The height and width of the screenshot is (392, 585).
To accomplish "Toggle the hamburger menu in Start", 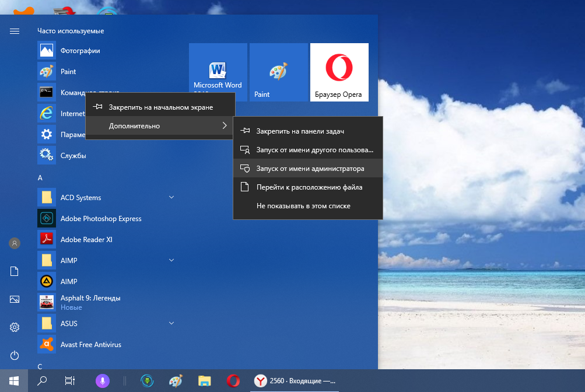I will pyautogui.click(x=15, y=31).
